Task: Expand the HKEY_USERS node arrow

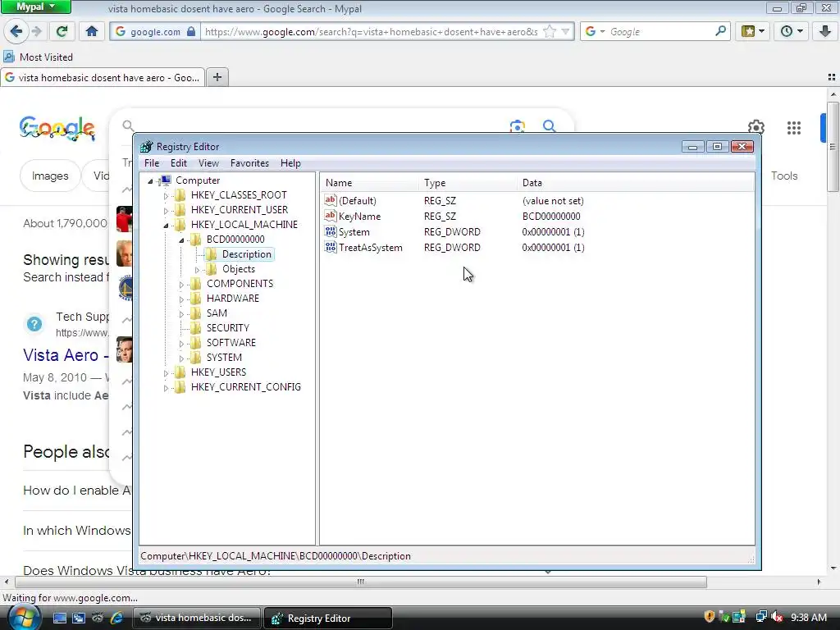Action: [x=166, y=373]
